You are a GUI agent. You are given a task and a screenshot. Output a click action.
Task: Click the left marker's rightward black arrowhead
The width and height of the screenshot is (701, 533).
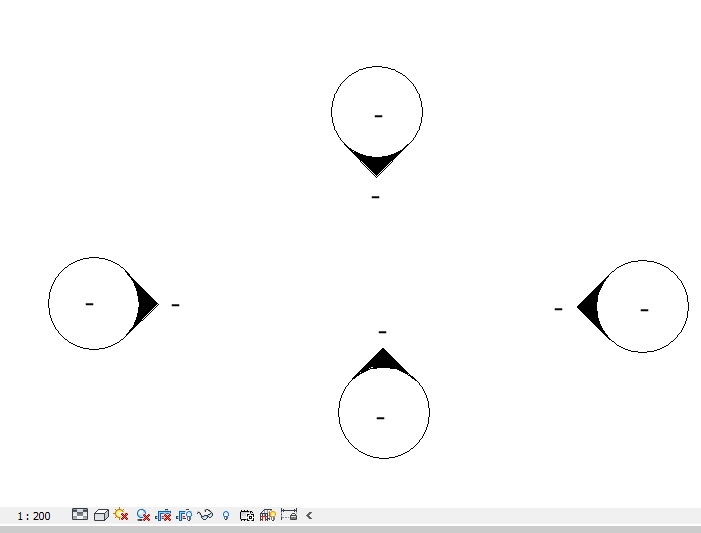[146, 304]
